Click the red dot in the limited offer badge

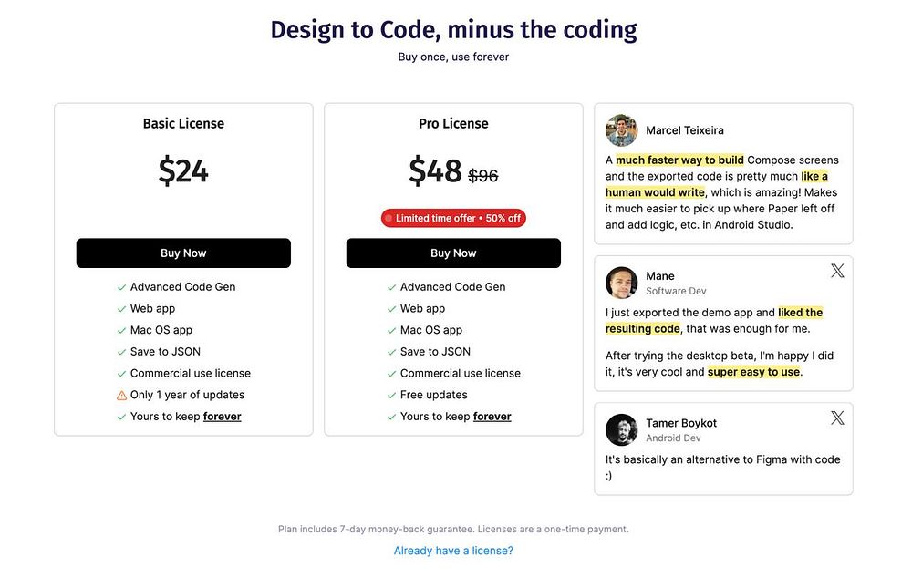coord(389,218)
